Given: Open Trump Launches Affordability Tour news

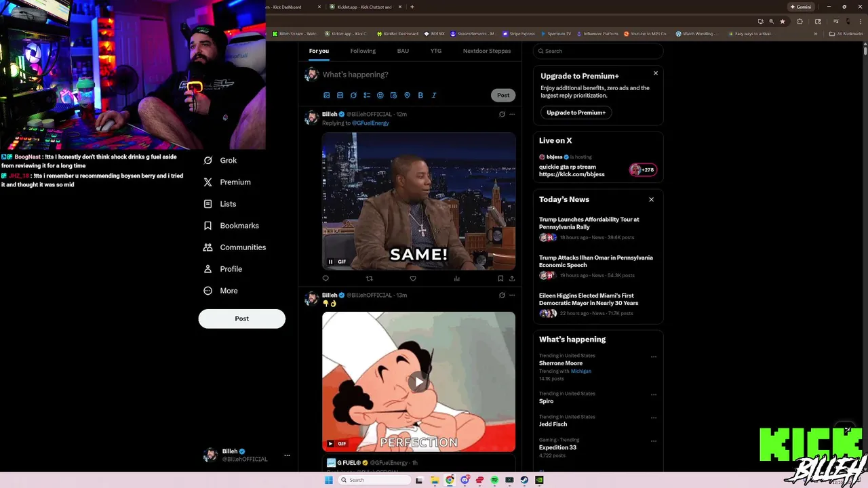Looking at the screenshot, I should coord(589,223).
